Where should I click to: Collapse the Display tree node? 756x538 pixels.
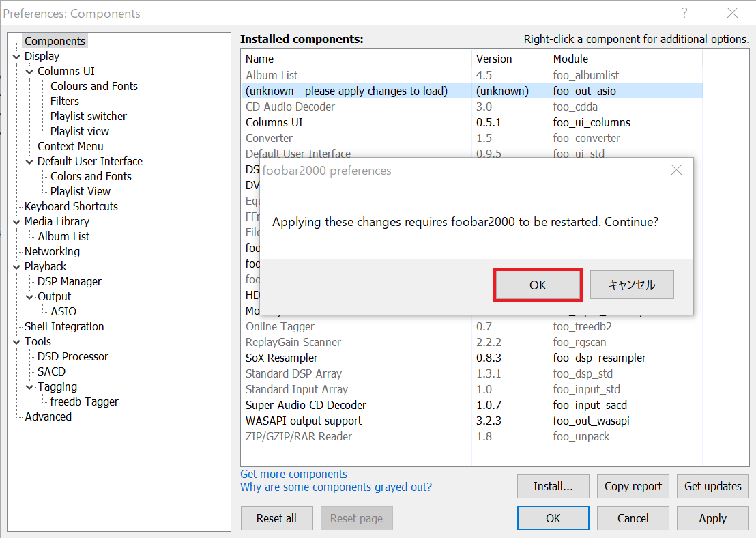click(16, 57)
